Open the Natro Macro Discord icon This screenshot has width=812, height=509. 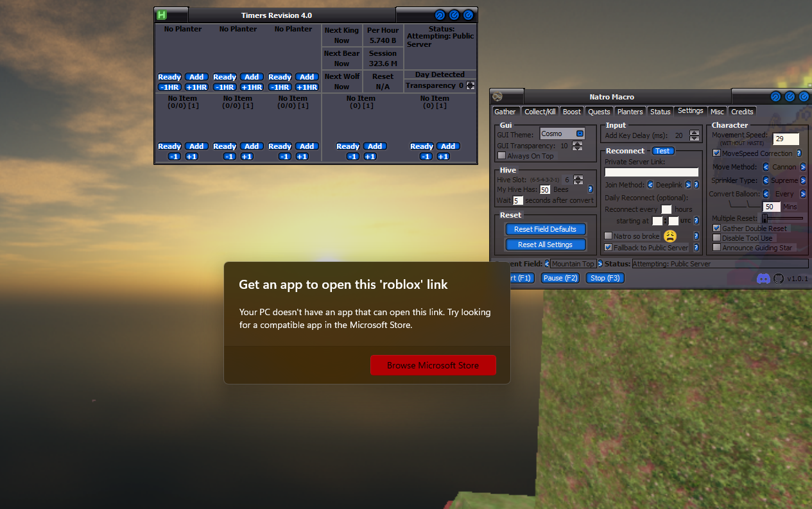763,279
